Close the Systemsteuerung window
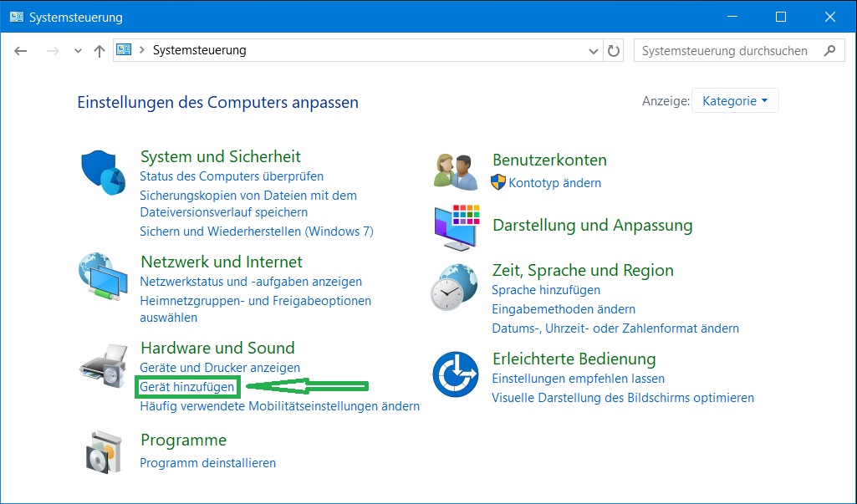The height and width of the screenshot is (504, 857). point(829,17)
